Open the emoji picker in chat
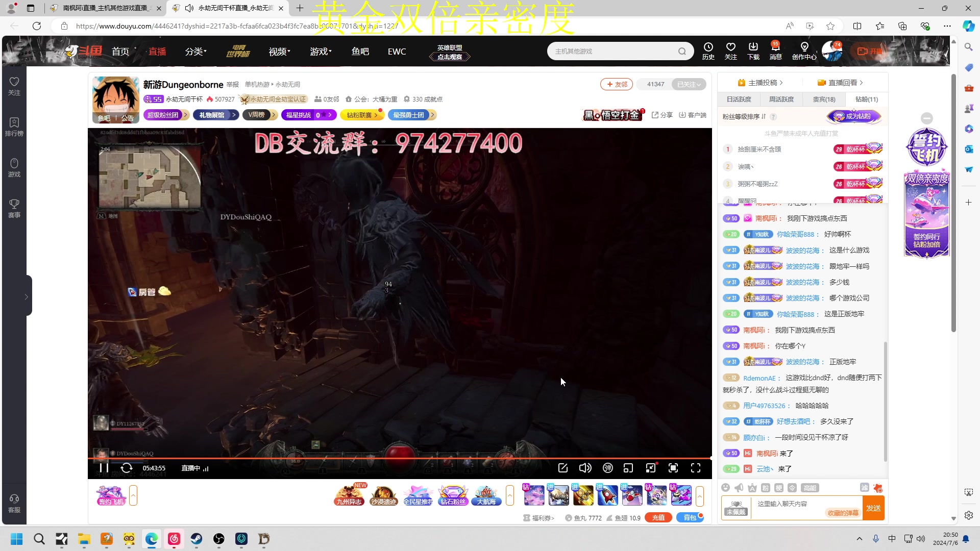 (x=726, y=488)
